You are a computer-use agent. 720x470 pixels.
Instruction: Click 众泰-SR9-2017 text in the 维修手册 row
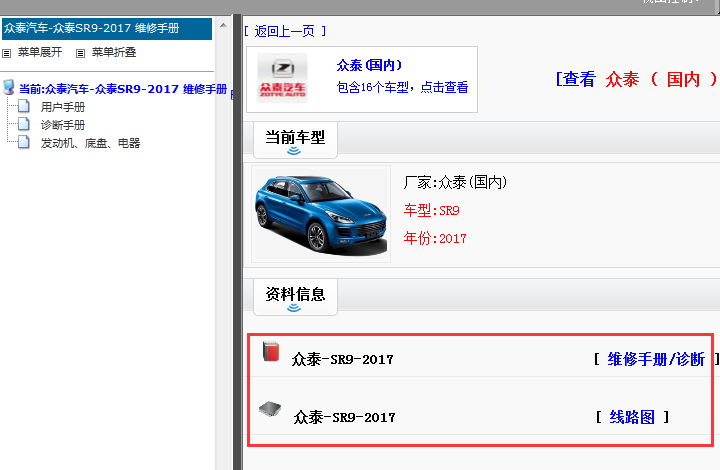(343, 359)
